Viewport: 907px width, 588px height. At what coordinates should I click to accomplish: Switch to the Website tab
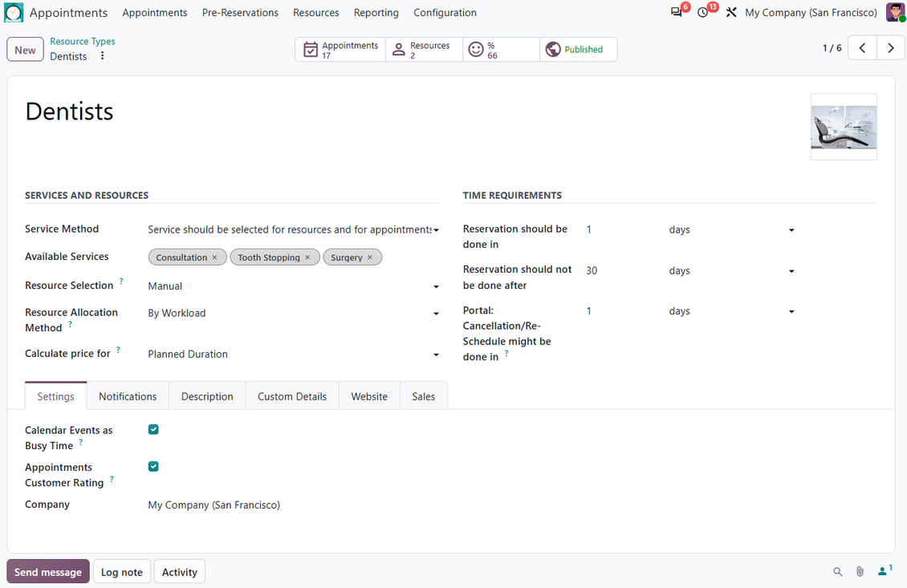(x=369, y=396)
